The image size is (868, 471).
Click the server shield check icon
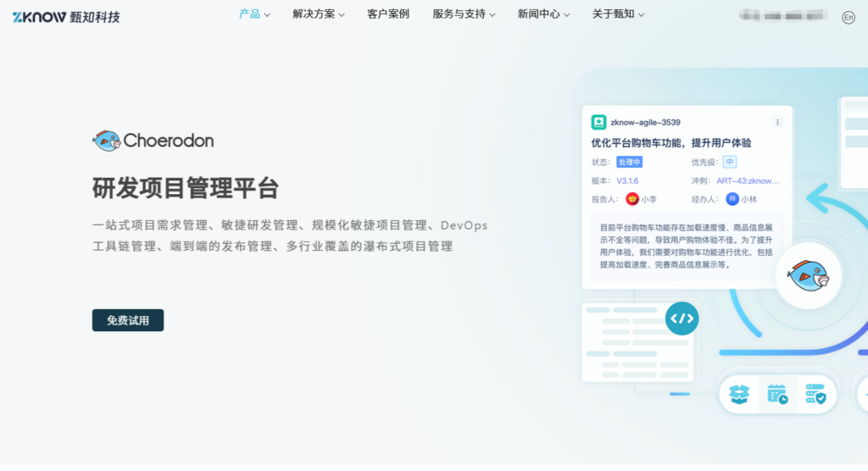[815, 394]
